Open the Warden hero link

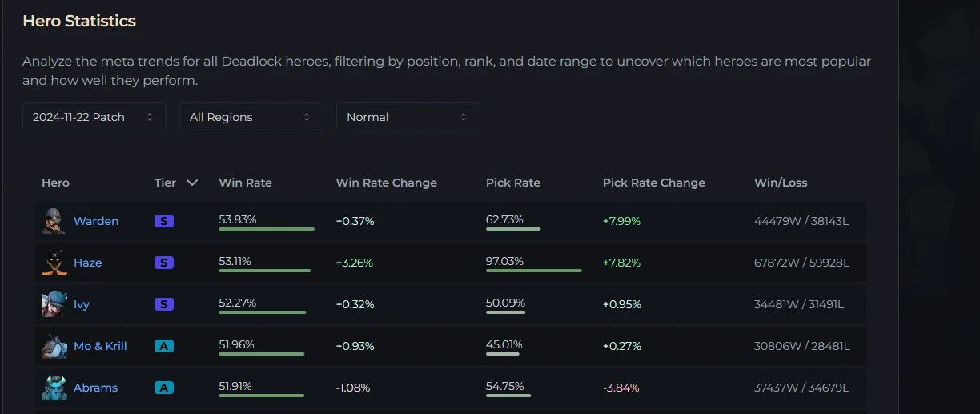click(96, 221)
